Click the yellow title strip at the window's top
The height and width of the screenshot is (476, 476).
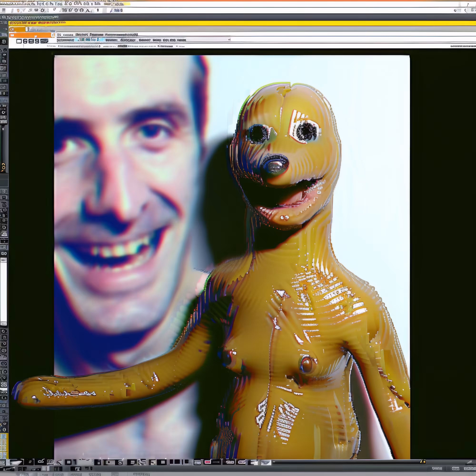242,23
